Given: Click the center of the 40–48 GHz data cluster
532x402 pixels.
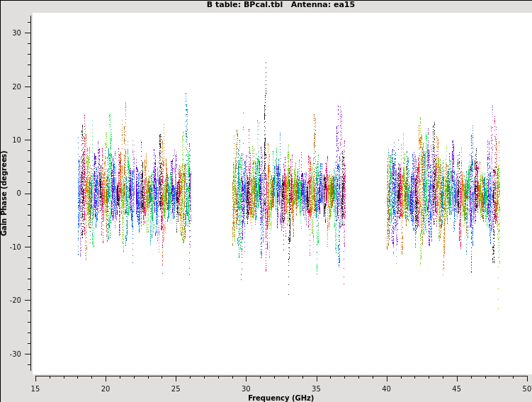Looking at the screenshot, I should [443, 193].
